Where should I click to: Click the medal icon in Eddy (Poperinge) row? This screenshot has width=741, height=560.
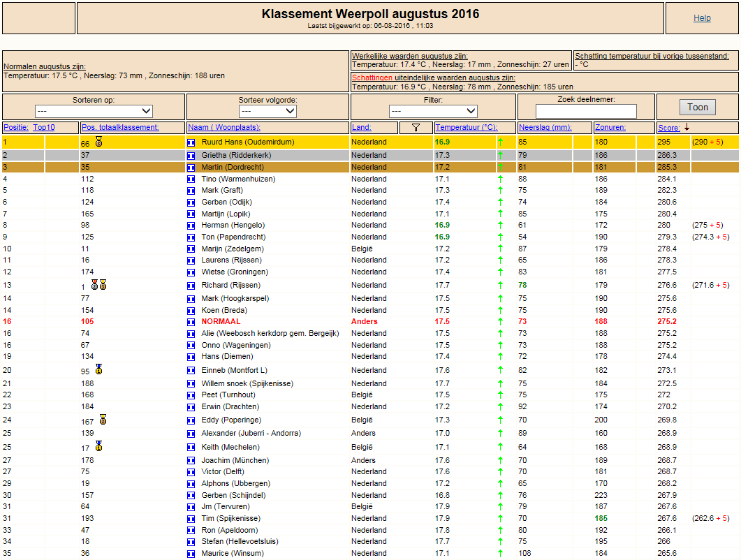click(103, 419)
